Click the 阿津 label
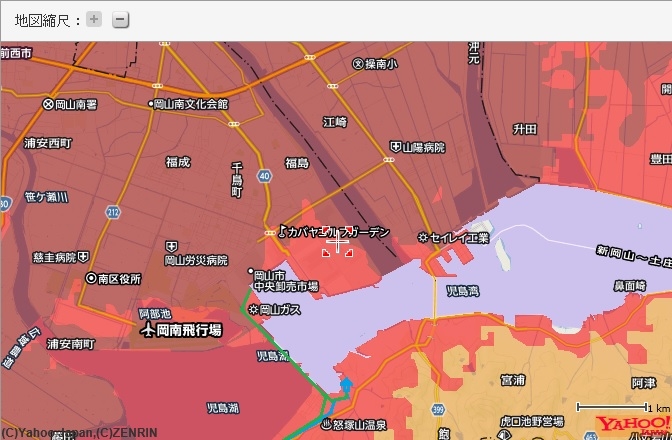Image resolution: width=672 pixels, height=440 pixels. point(644,383)
